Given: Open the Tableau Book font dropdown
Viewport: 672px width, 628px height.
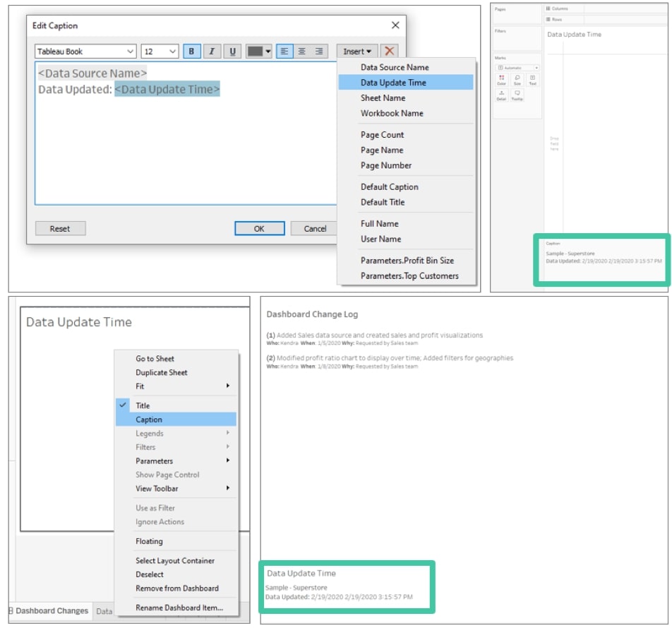Looking at the screenshot, I should (85, 52).
